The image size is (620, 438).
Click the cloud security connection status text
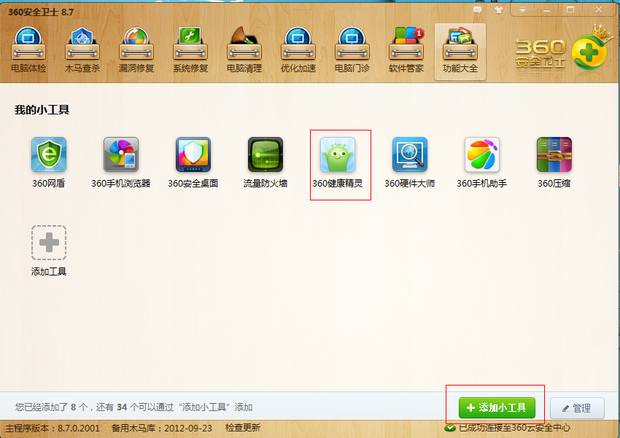pyautogui.click(x=514, y=428)
